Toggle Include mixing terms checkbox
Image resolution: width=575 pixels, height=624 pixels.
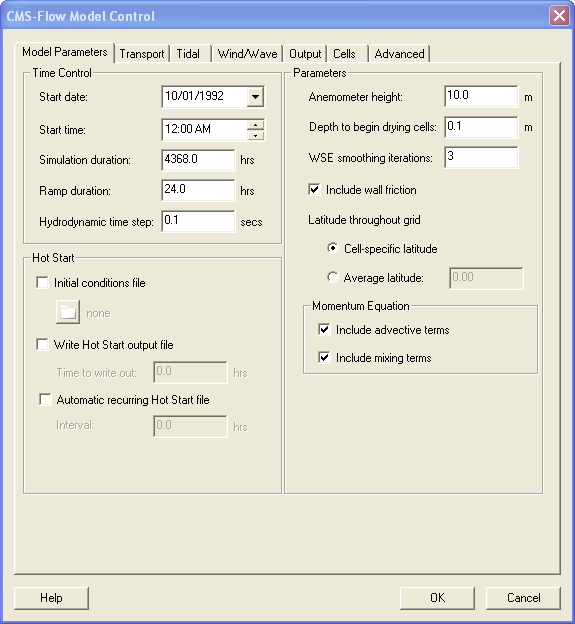click(x=324, y=357)
